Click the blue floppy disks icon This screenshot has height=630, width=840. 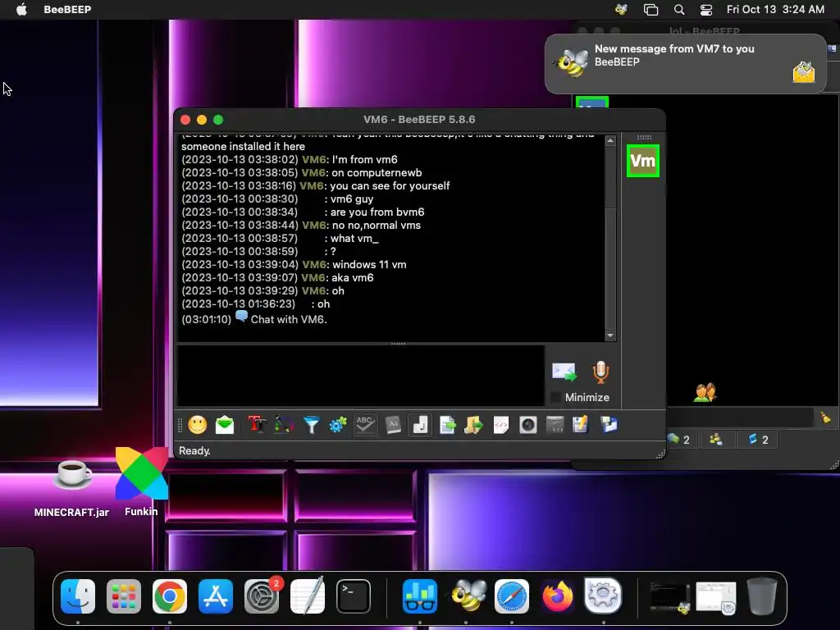point(609,426)
